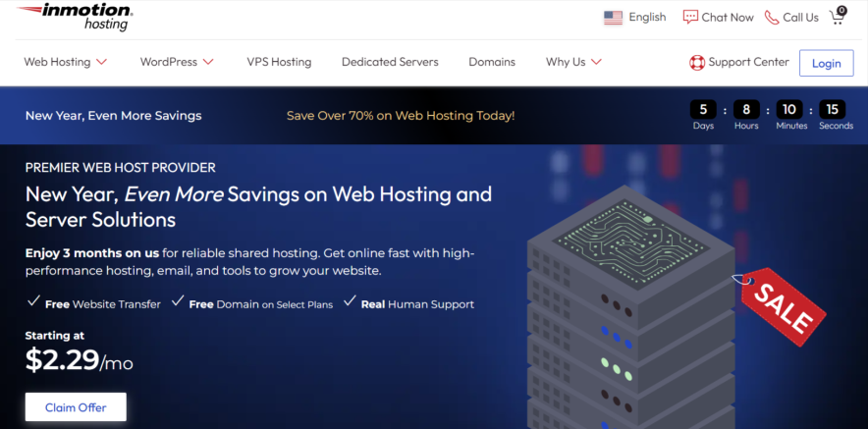Click the countdown Days timer box
The image size is (868, 429).
(x=703, y=110)
